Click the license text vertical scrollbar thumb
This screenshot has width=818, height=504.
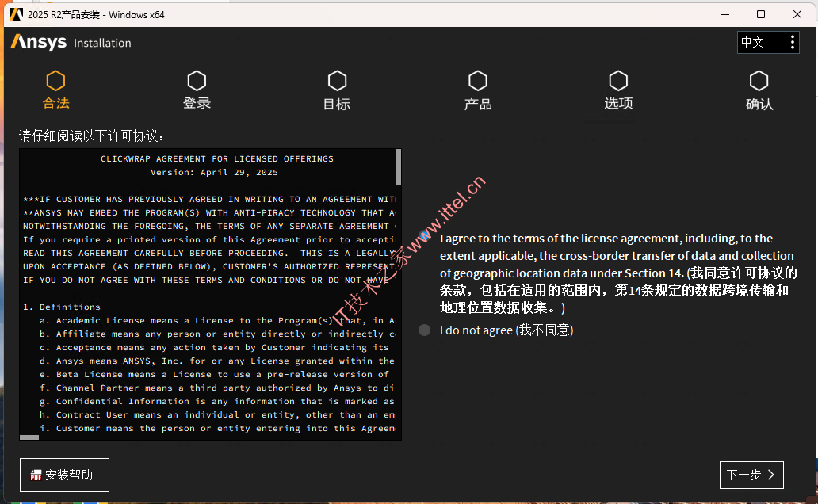[x=398, y=167]
